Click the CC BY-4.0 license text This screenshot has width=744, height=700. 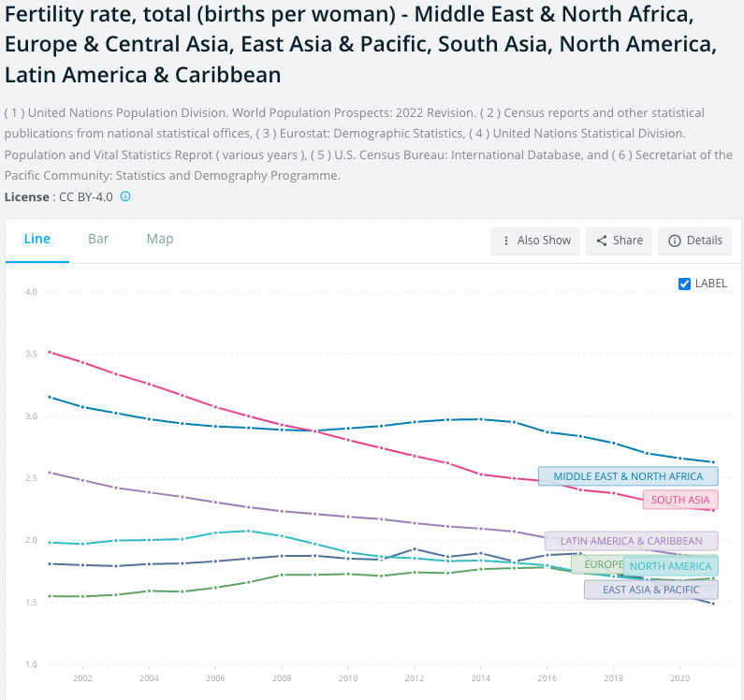[85, 197]
